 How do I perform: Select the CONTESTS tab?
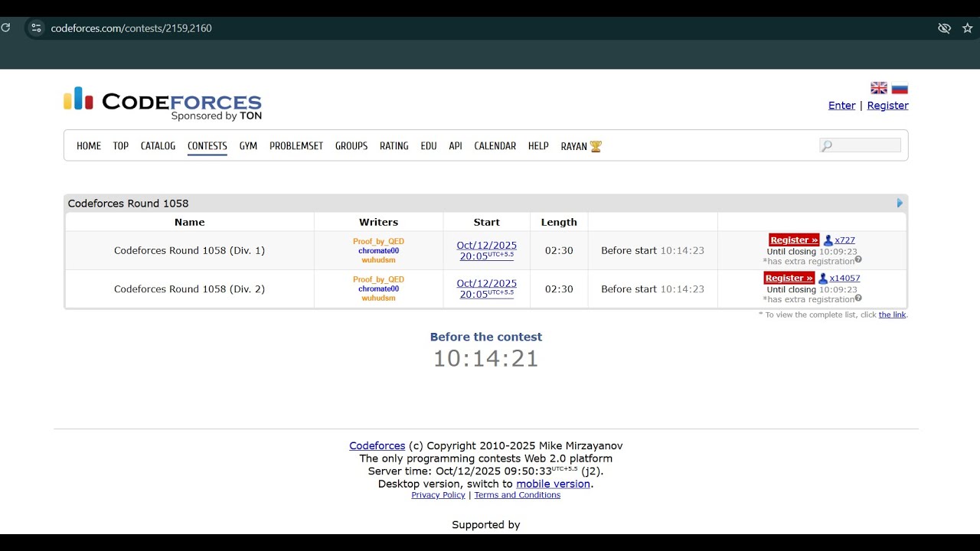click(207, 146)
